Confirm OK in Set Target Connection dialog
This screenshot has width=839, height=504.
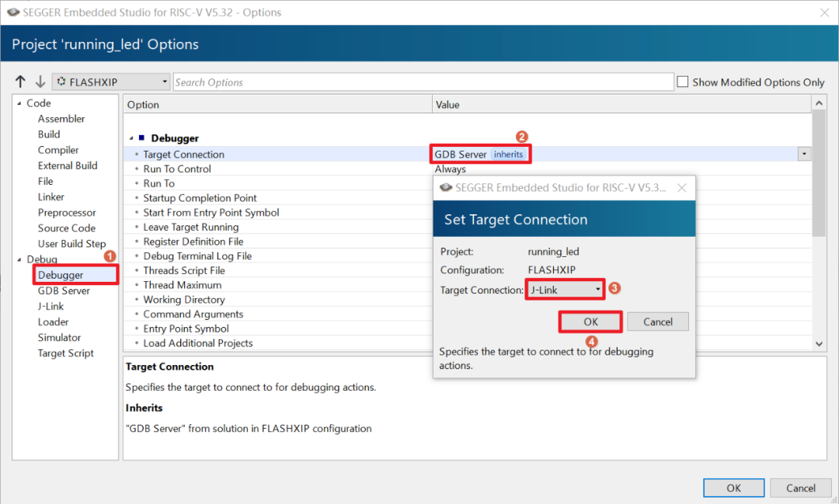pyautogui.click(x=590, y=322)
